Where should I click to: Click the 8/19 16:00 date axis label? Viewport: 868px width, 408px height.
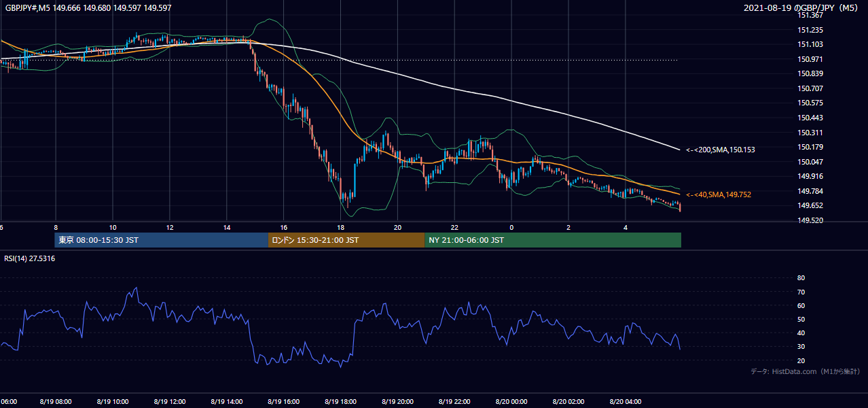pyautogui.click(x=283, y=402)
